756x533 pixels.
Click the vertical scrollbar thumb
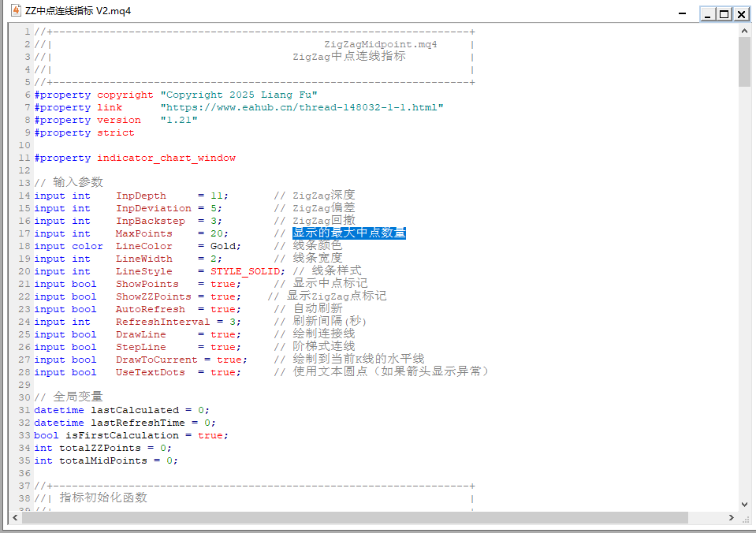[x=744, y=61]
